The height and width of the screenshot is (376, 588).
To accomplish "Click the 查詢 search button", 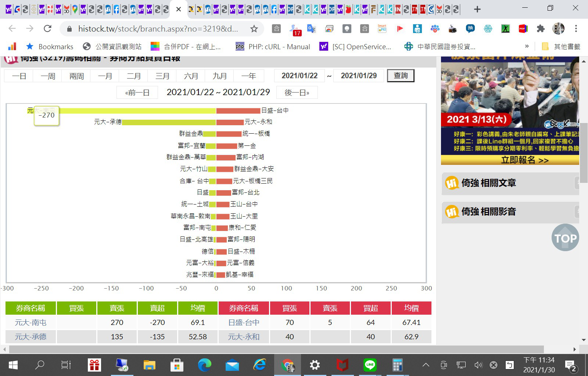I will [x=401, y=76].
